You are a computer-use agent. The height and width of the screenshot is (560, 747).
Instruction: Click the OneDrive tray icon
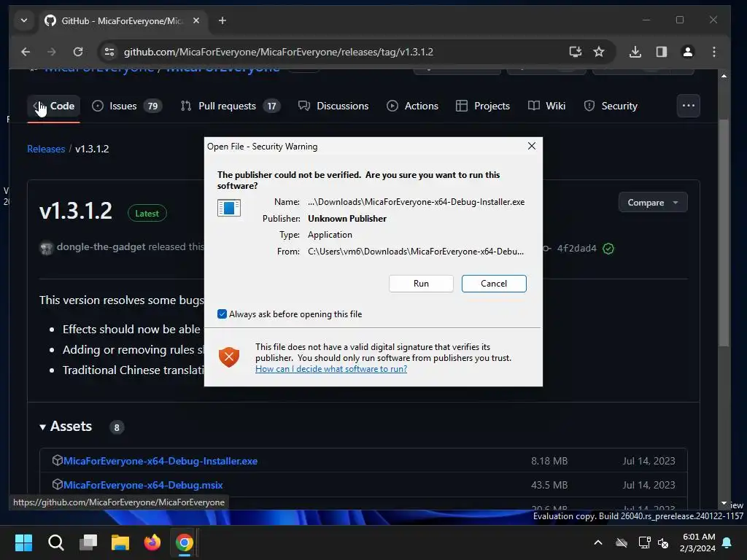pos(622,542)
